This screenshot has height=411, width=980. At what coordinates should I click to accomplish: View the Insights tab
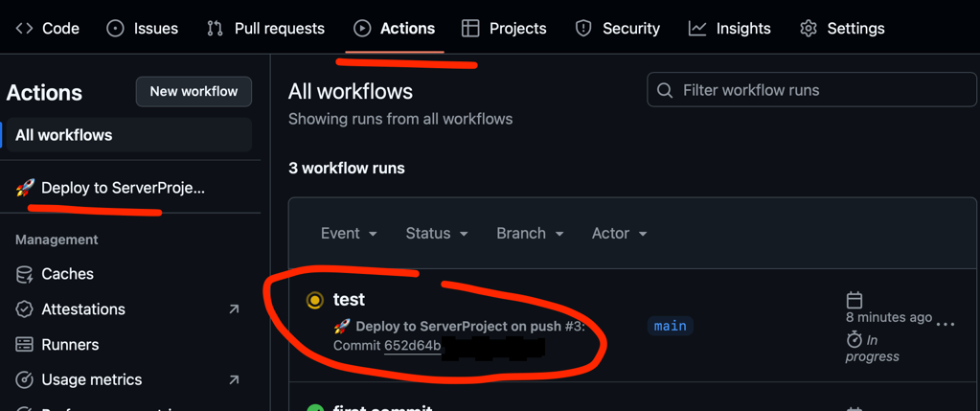[730, 29]
